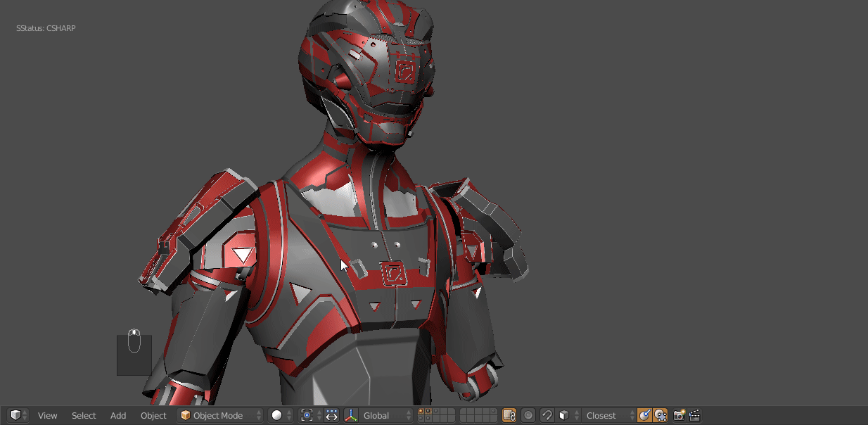This screenshot has height=425, width=868.
Task: Open the Select menu
Action: (84, 415)
